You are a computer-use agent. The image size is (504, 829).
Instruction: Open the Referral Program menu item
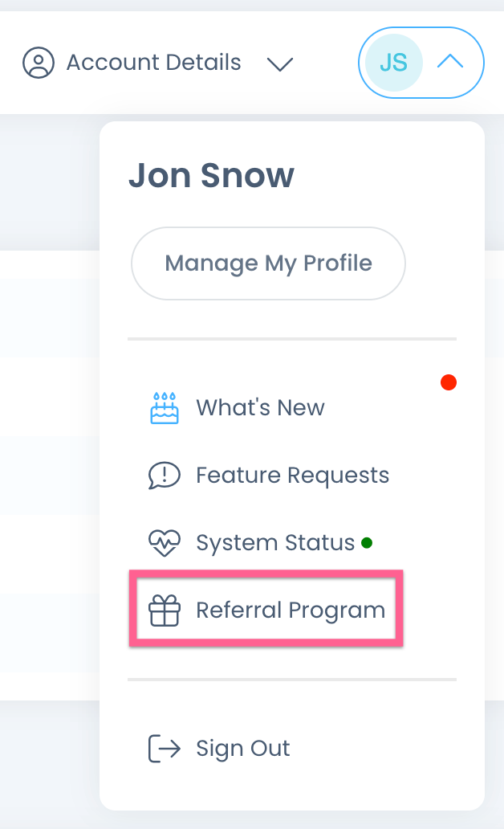point(291,611)
